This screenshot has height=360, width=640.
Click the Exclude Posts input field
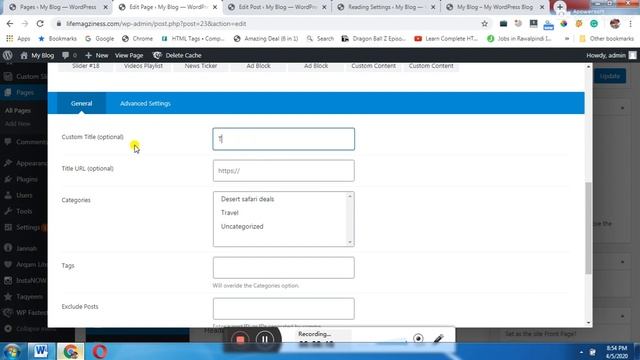pyautogui.click(x=284, y=309)
